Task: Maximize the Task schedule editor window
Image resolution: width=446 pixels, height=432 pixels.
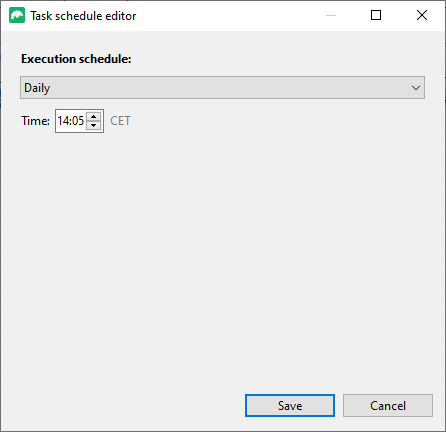Action: [x=376, y=15]
